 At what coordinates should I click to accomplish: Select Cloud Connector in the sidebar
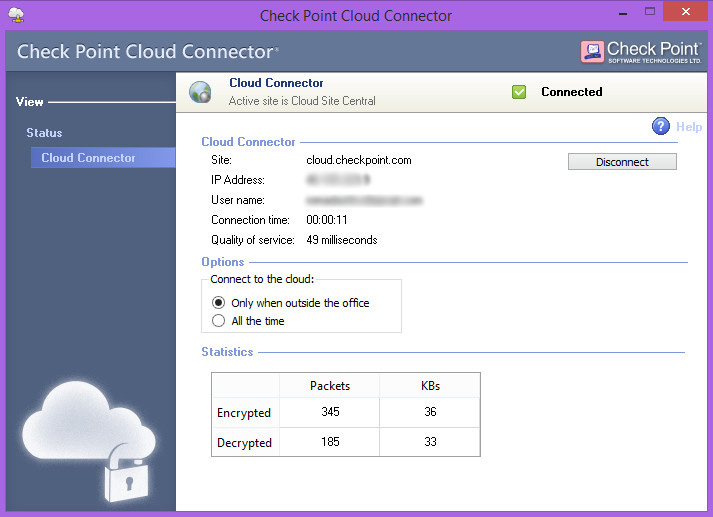tap(103, 158)
